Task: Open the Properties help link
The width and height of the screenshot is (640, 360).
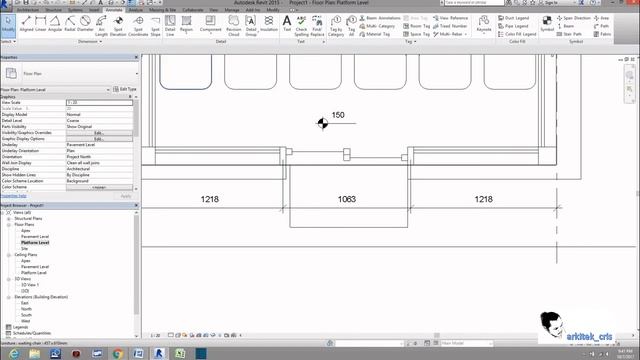Action: [13, 196]
